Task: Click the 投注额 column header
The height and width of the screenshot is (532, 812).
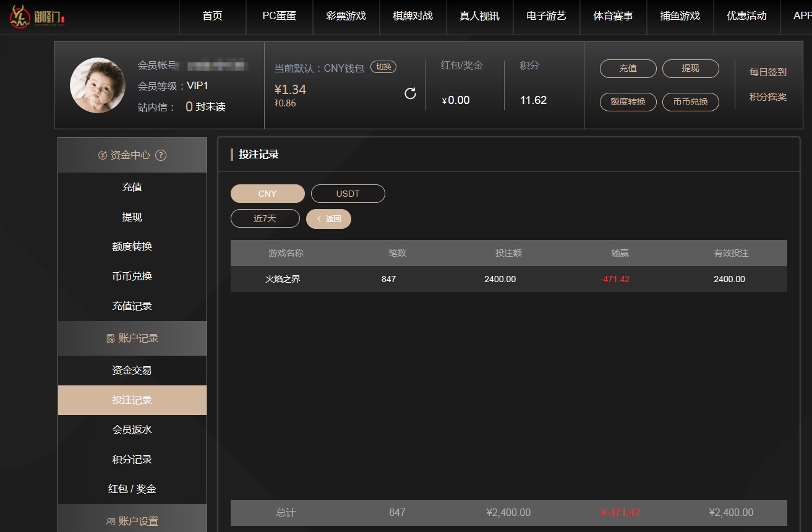Action: click(x=508, y=253)
